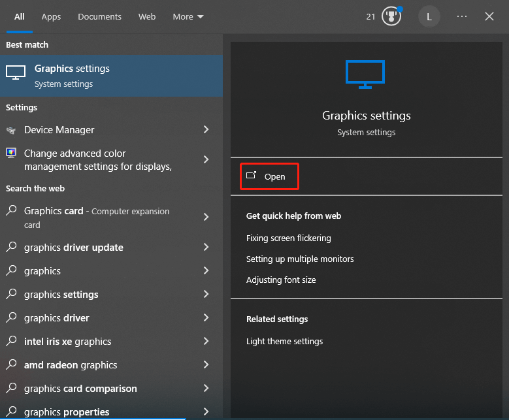Switch to the Apps tab

tap(51, 16)
